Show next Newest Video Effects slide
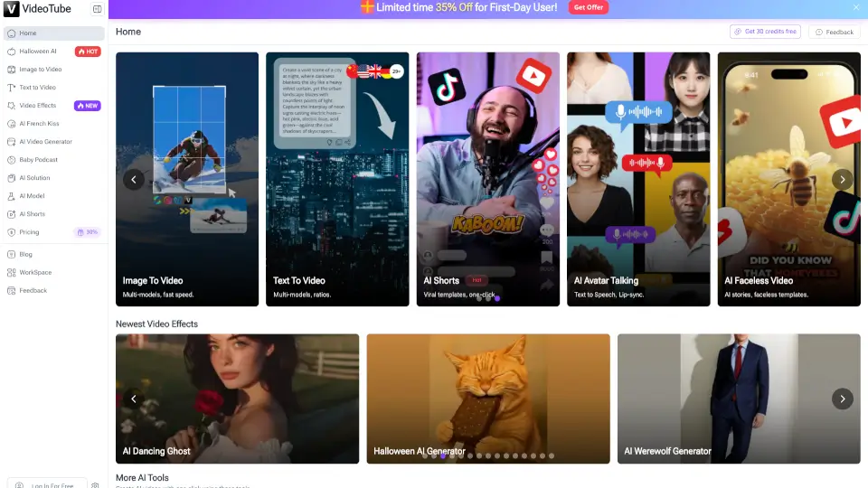 click(x=843, y=399)
